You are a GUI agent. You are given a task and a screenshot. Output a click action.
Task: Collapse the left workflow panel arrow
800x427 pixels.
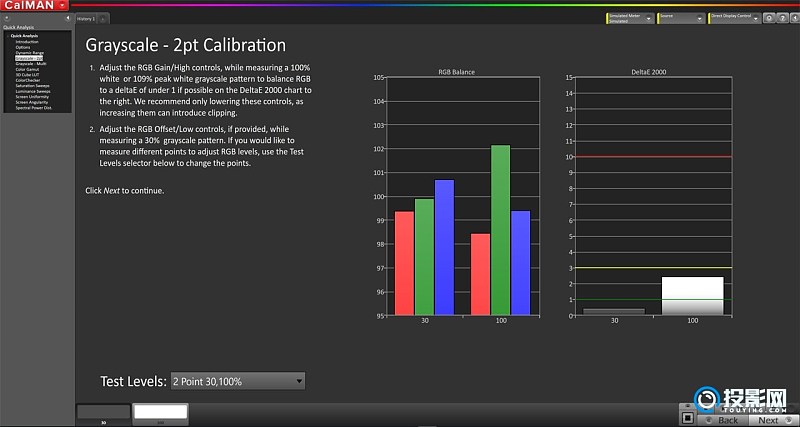point(67,18)
